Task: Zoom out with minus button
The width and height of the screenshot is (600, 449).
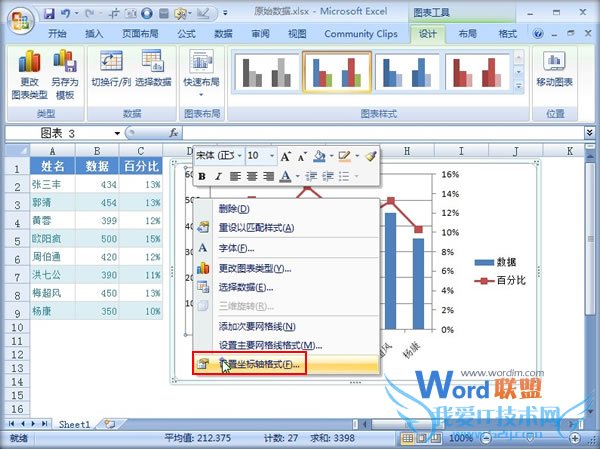Action: point(486,438)
